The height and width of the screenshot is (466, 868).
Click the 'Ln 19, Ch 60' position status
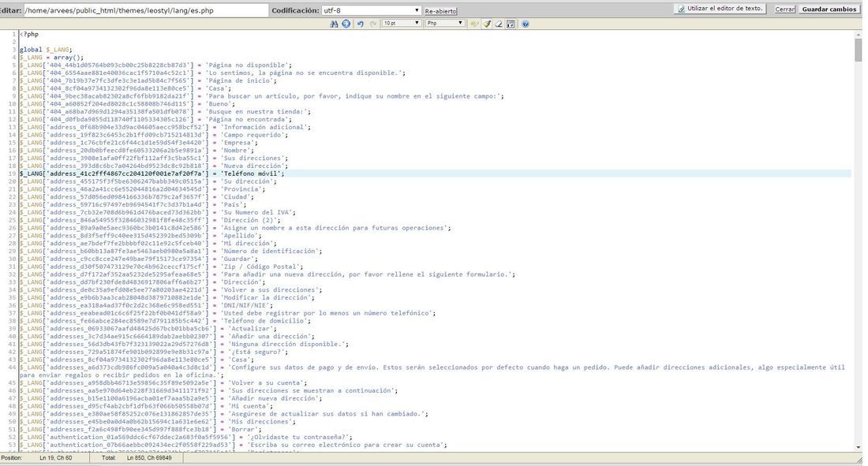coord(56,458)
